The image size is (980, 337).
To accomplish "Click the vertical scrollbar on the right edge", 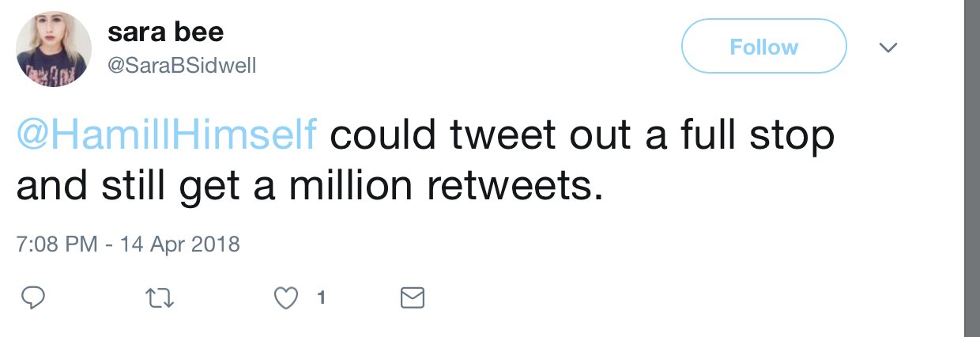I will click(971, 168).
